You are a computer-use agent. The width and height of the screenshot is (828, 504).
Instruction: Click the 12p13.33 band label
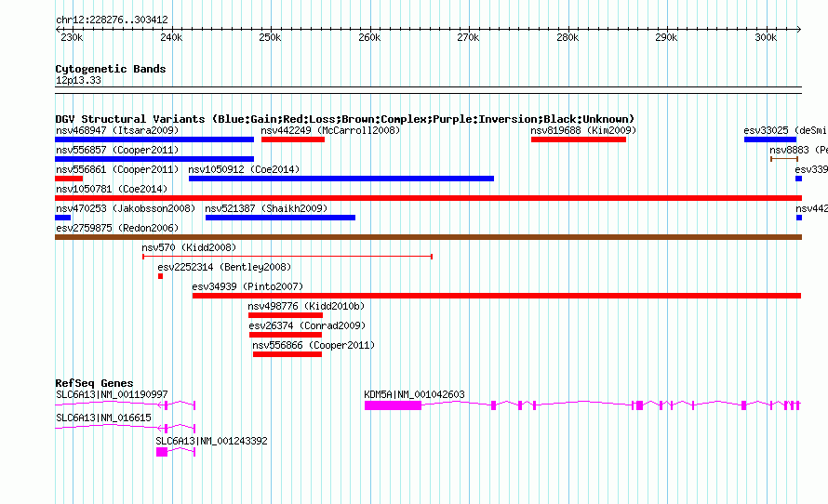point(78,80)
